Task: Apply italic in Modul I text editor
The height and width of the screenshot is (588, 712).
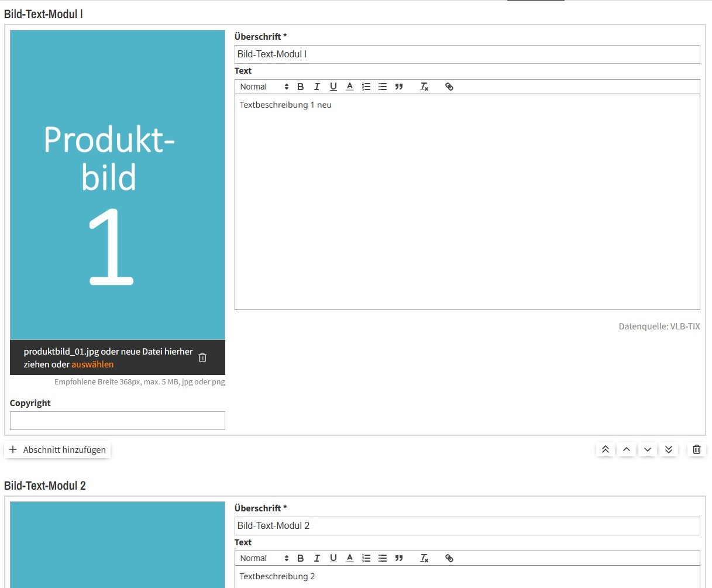Action: tap(317, 87)
